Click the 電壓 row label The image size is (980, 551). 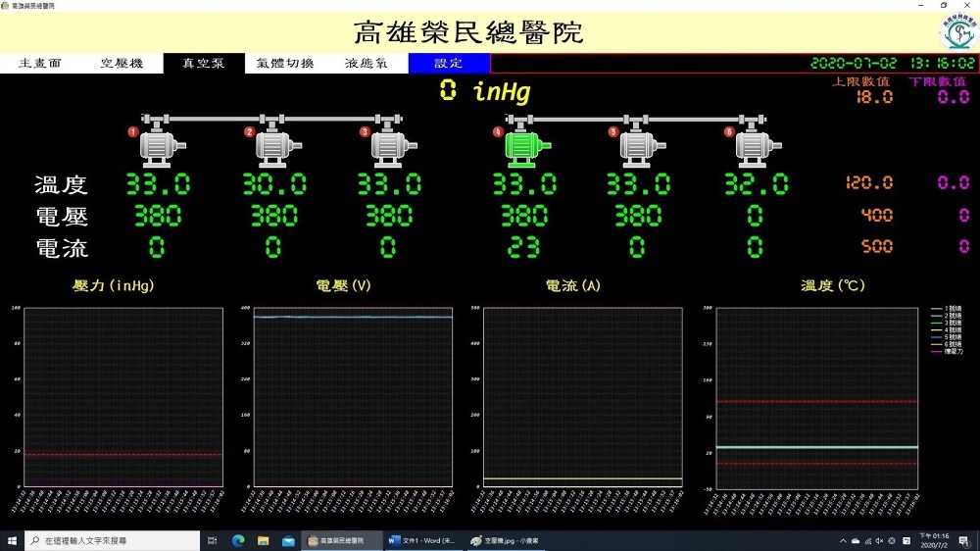61,217
